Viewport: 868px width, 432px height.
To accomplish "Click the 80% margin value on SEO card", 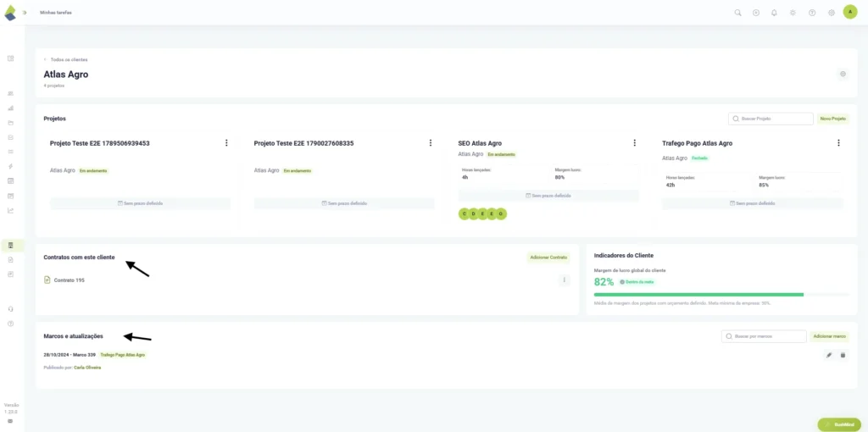I will point(559,178).
